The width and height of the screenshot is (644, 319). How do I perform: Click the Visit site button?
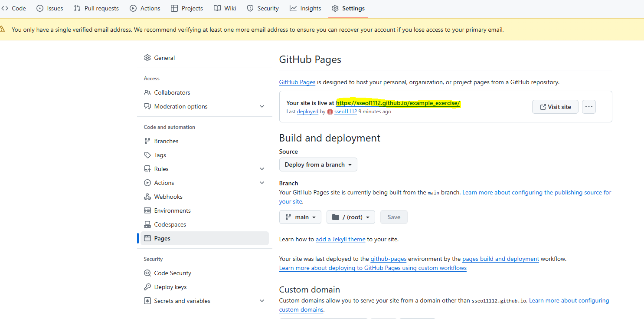click(555, 107)
